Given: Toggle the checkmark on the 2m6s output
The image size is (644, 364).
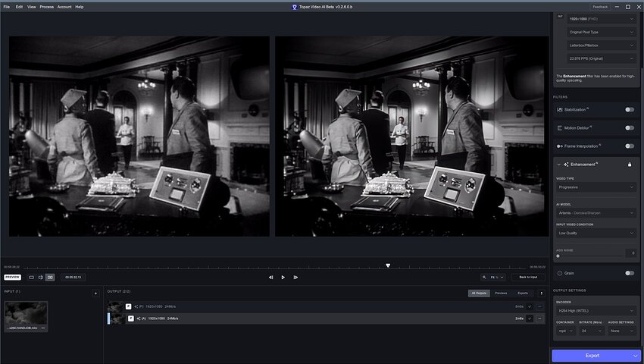Looking at the screenshot, I should [x=530, y=318].
